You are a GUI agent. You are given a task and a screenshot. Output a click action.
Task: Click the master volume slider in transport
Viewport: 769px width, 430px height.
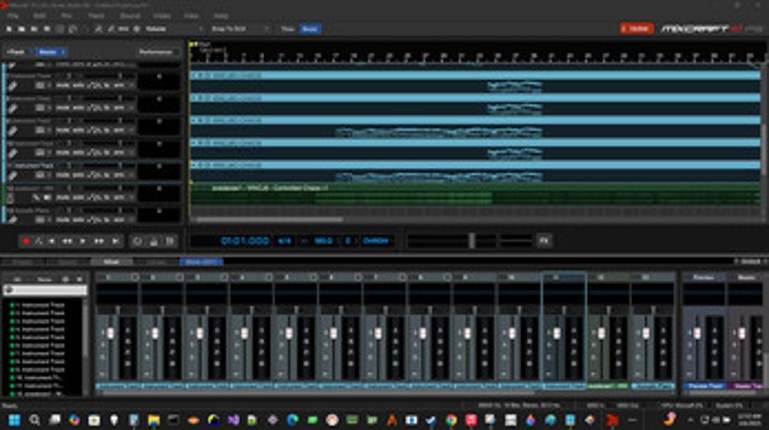click(x=471, y=240)
